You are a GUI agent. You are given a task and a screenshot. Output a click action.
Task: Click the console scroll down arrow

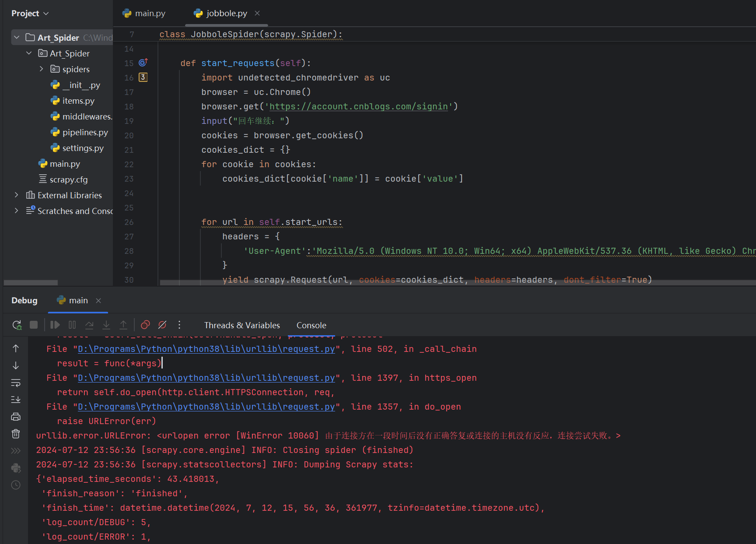[16, 365]
